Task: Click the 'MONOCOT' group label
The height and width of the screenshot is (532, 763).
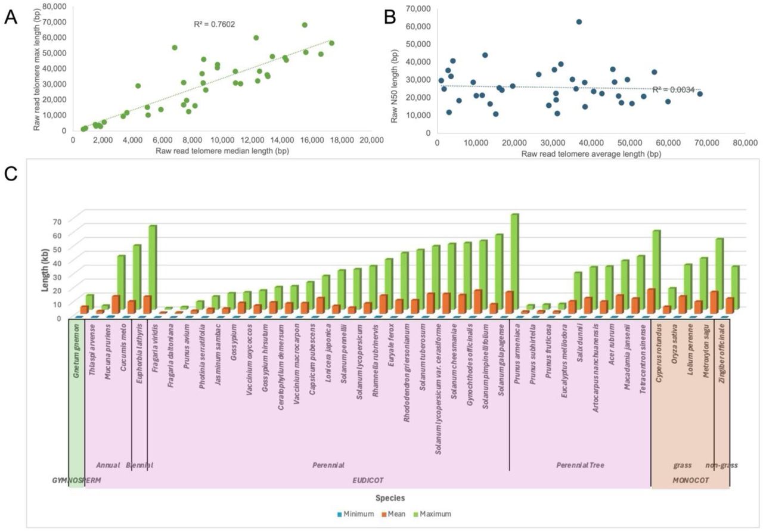Action: click(x=691, y=480)
